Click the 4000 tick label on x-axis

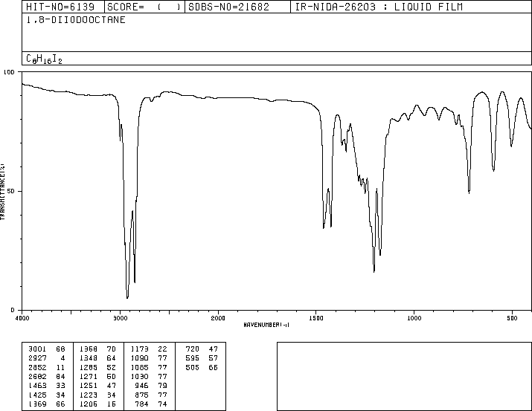tap(22, 318)
